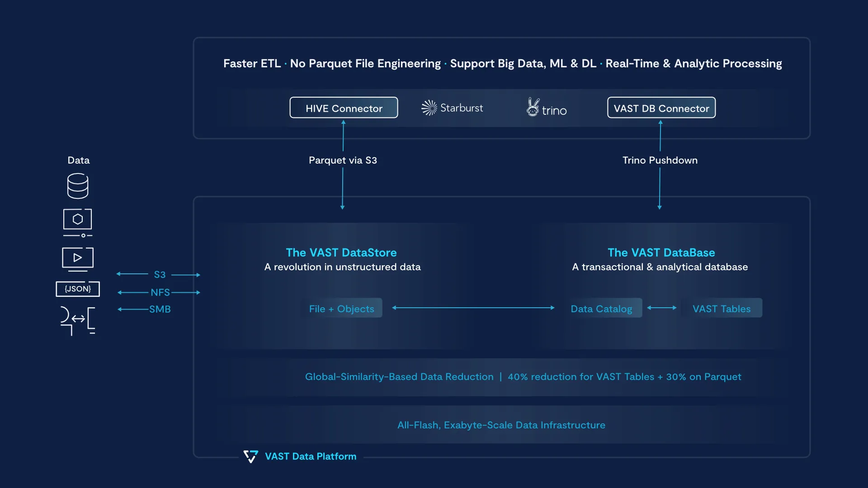Click the NFS protocol label

[160, 292]
